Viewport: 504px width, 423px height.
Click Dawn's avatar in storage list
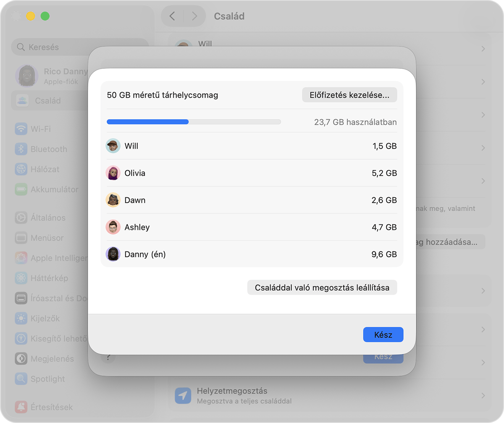pos(113,200)
